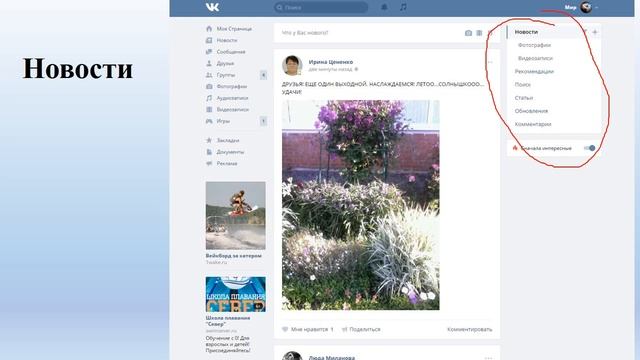
Task: Go to Моя Страница home icon
Action: pyautogui.click(x=209, y=29)
